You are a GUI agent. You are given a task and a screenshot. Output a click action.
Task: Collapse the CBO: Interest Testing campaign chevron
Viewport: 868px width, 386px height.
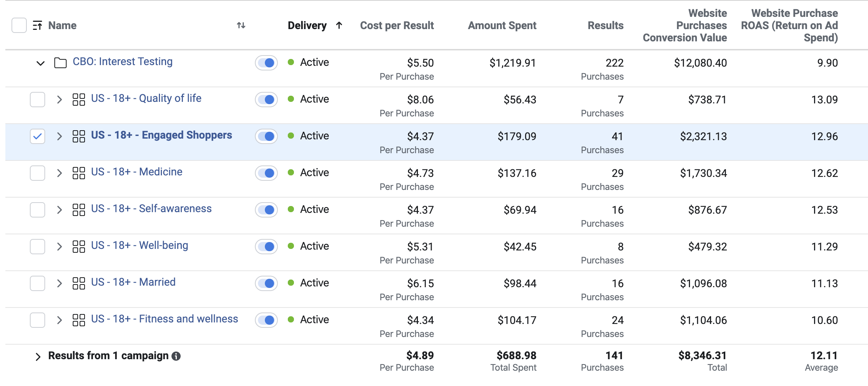tap(40, 63)
